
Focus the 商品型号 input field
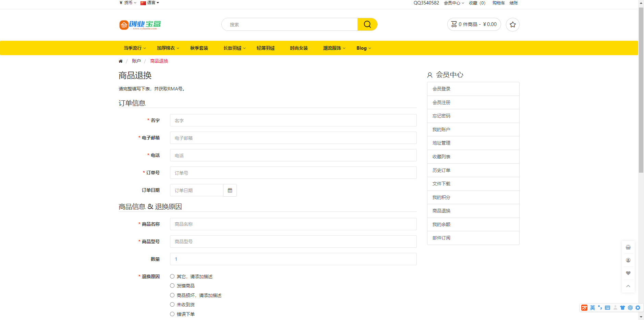pyautogui.click(x=293, y=242)
